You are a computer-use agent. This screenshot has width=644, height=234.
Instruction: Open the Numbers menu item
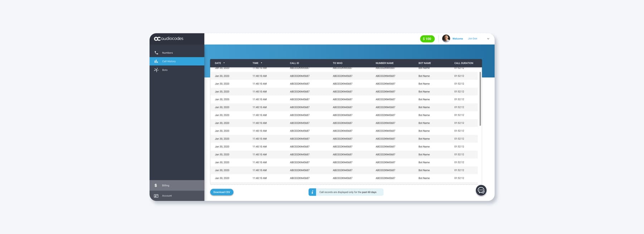[167, 53]
